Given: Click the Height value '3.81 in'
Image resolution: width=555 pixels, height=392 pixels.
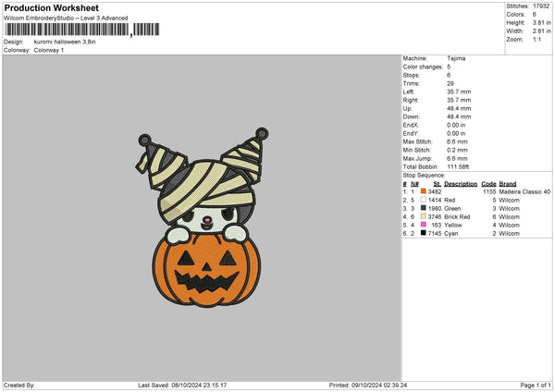Looking at the screenshot, I should coord(541,22).
